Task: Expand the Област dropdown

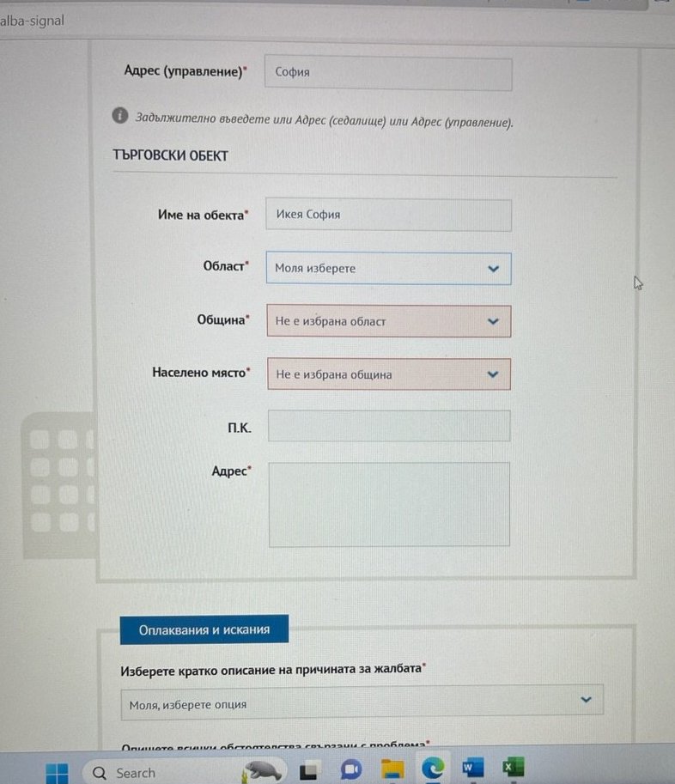Action: tap(389, 269)
